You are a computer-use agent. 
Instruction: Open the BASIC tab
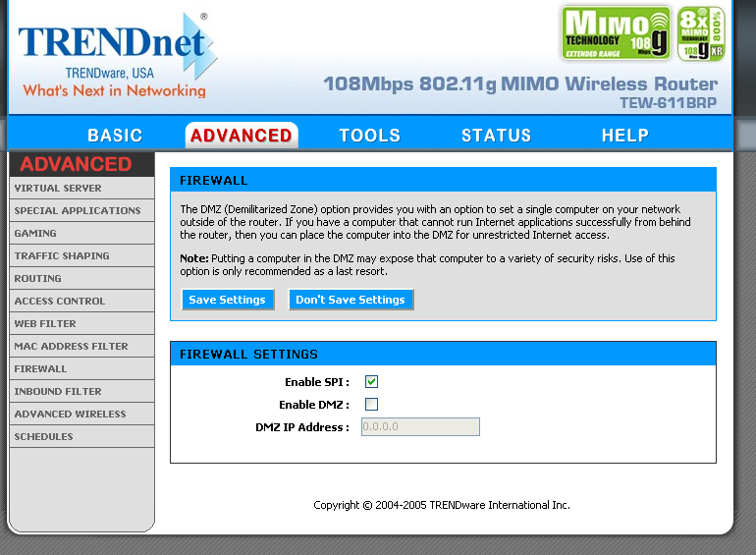[115, 136]
